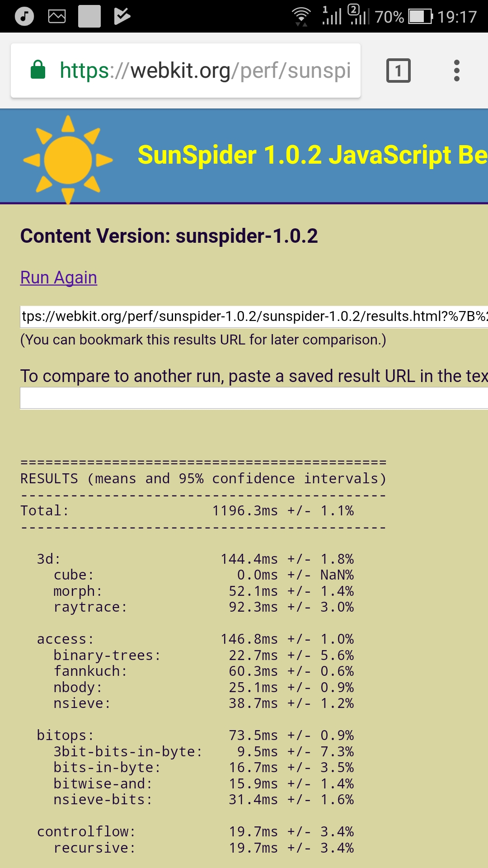Tap the SIM 1 signal strength icon
This screenshot has width=488, height=868.
pyautogui.click(x=332, y=16)
